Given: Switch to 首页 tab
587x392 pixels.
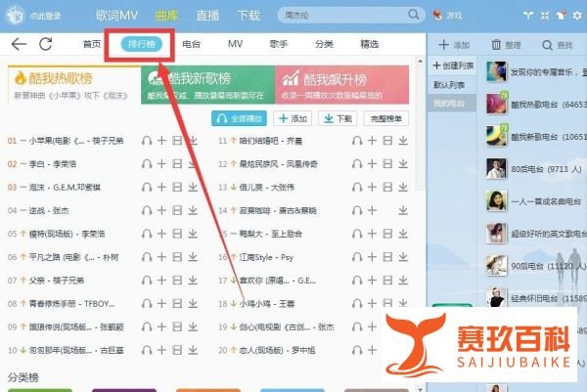Looking at the screenshot, I should point(92,44).
